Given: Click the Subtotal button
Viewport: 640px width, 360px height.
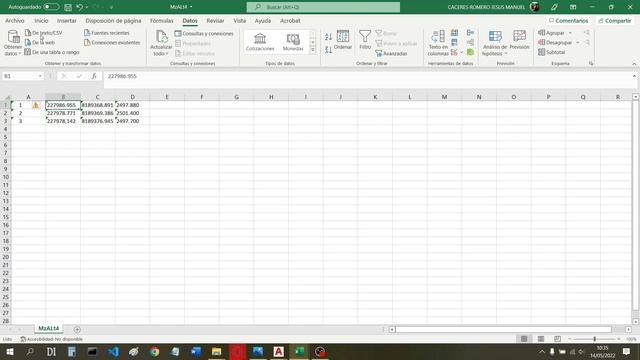Looking at the screenshot, I should point(552,52).
